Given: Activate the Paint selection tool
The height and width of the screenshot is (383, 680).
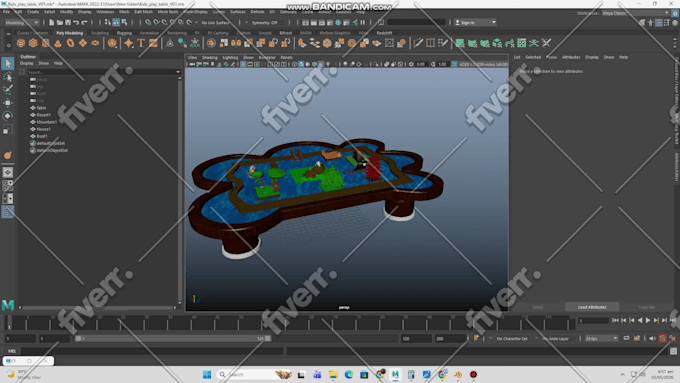Looking at the screenshot, I should (8, 90).
